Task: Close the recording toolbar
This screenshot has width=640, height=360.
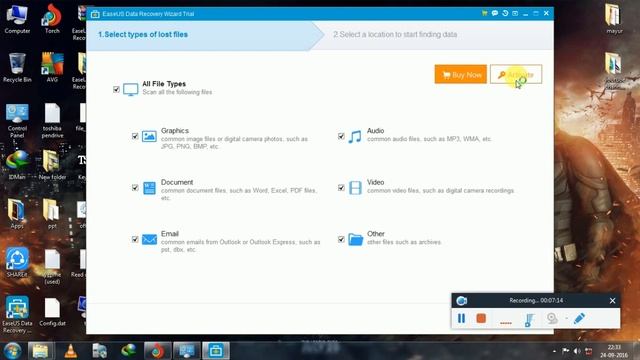Action: click(x=612, y=300)
